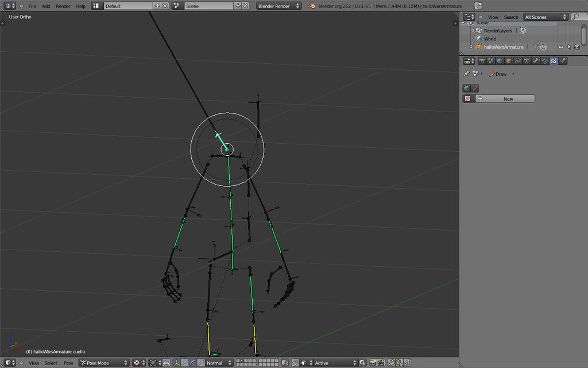
Task: Toggle halloWarsArmature selectability cursor icon
Action: [569, 47]
